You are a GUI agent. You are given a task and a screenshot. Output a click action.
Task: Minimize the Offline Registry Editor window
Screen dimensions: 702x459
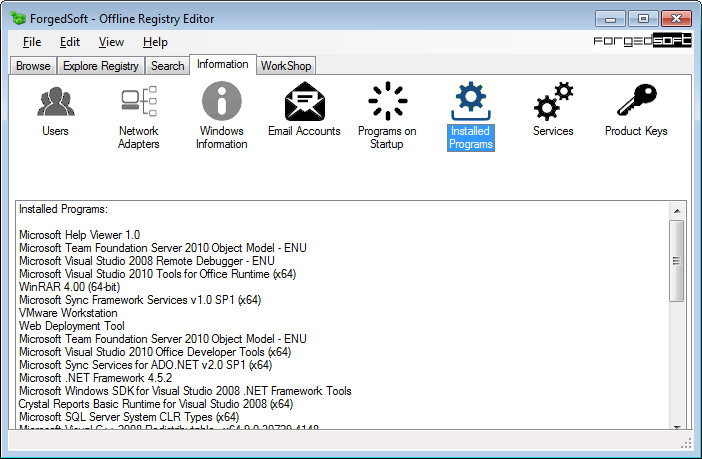pos(610,19)
